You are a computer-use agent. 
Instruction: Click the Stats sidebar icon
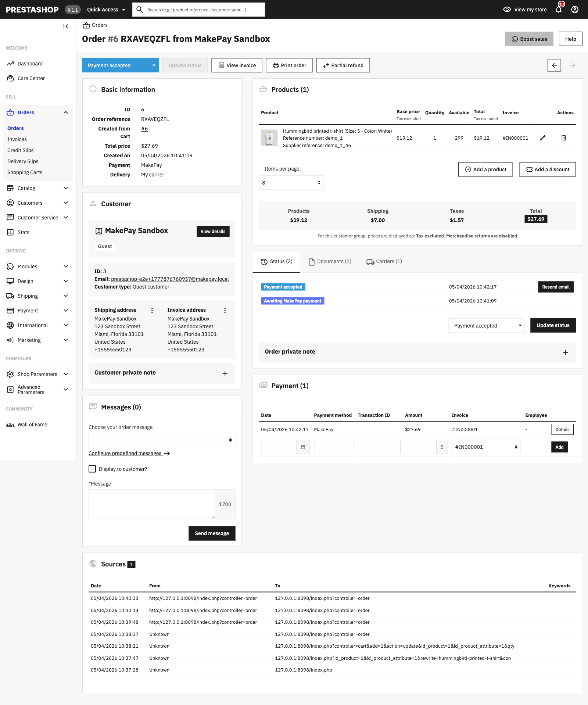[10, 232]
